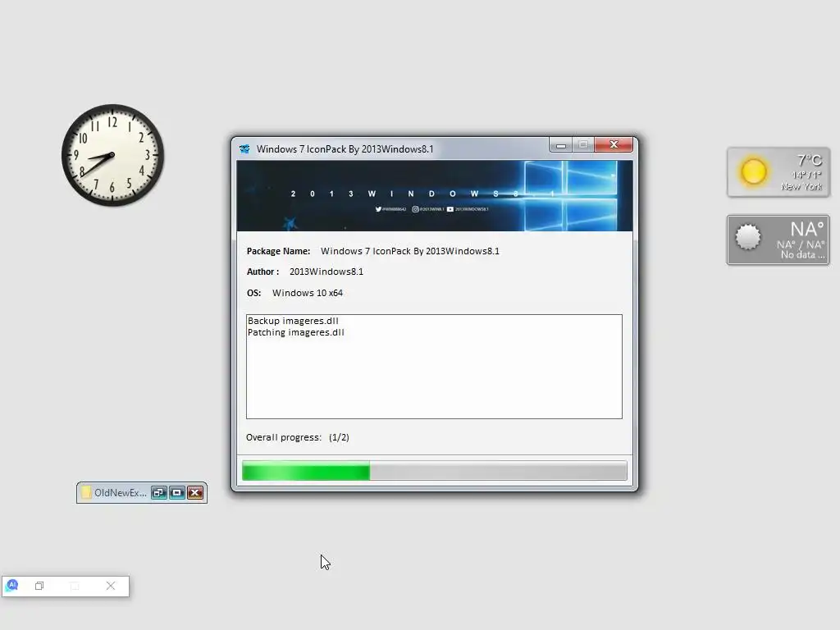Click the OldNewEx folder icon
This screenshot has height=630, width=840.
pyautogui.click(x=85, y=492)
